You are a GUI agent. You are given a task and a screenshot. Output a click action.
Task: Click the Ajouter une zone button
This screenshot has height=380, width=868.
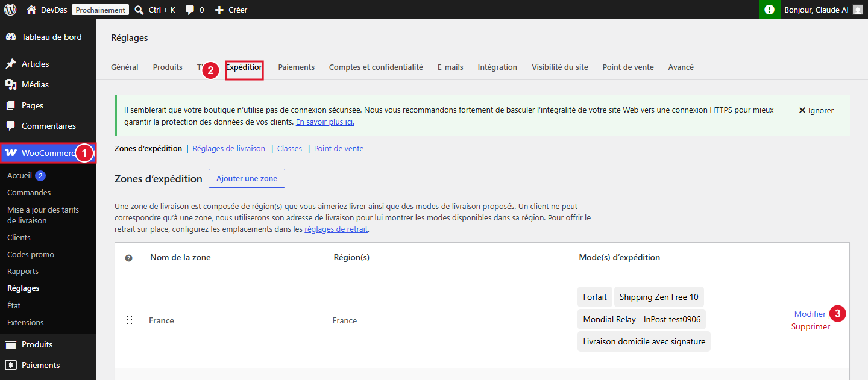click(247, 178)
